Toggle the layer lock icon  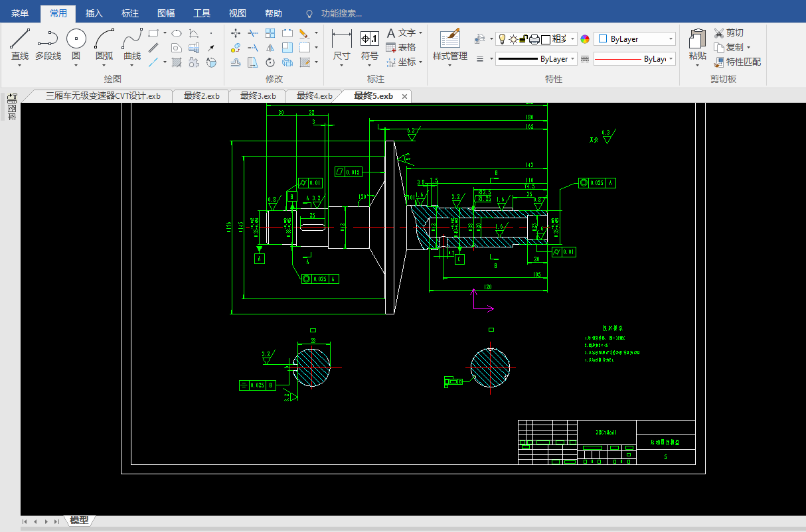523,39
